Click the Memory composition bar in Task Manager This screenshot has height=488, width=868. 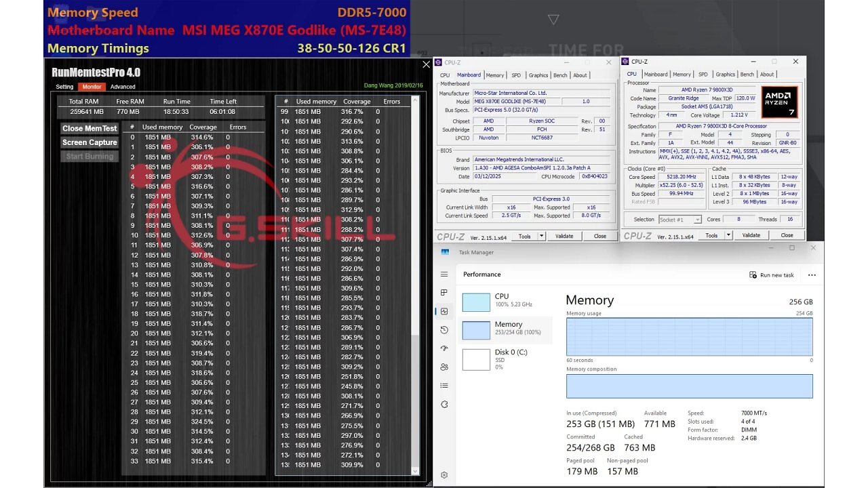[x=689, y=386]
